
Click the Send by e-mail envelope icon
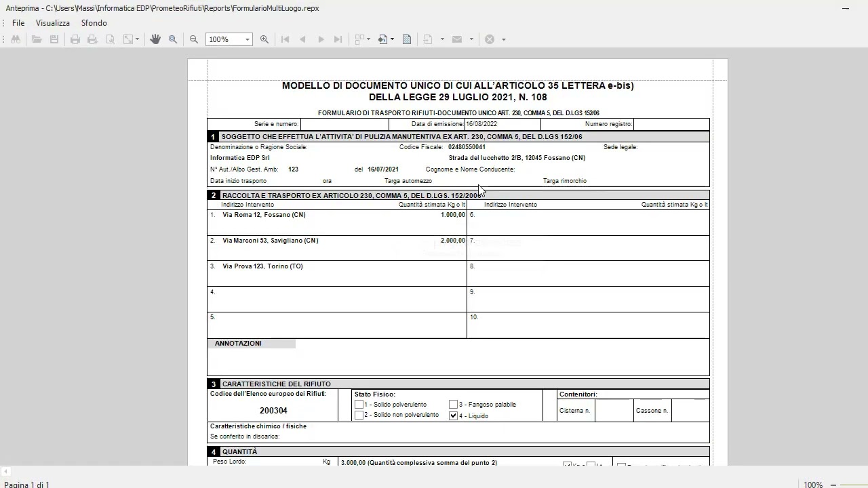(x=457, y=39)
